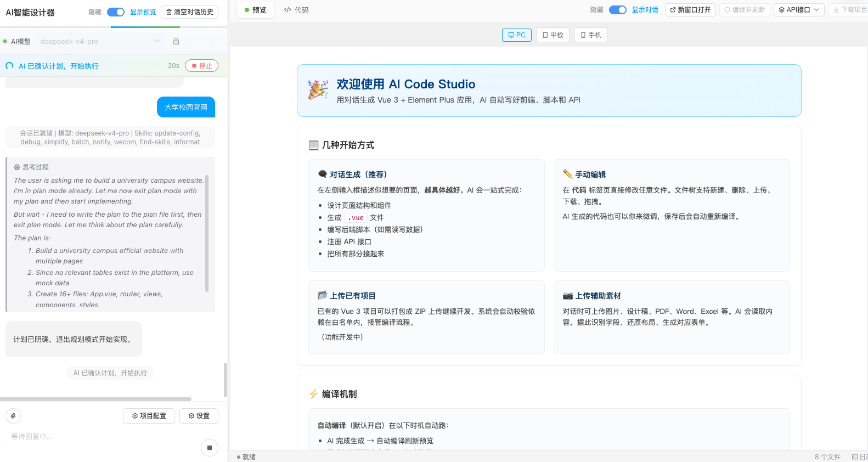Click the Download Project button

849,10
